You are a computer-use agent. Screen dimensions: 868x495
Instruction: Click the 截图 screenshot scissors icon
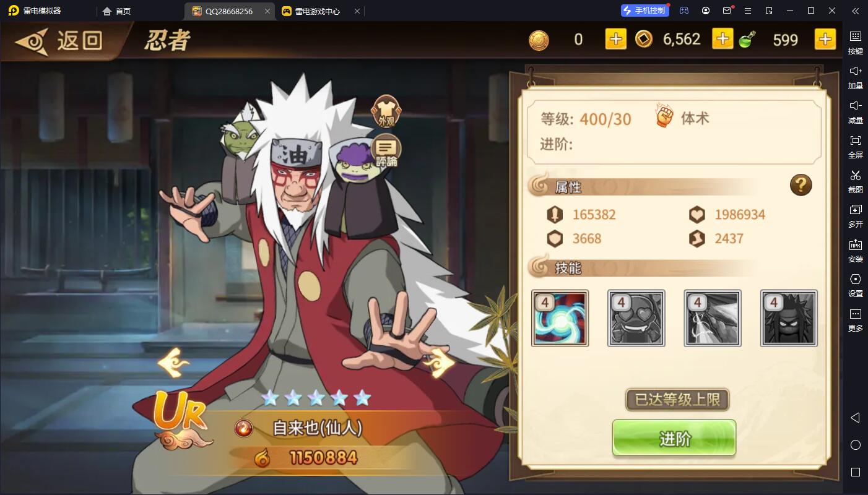(856, 181)
